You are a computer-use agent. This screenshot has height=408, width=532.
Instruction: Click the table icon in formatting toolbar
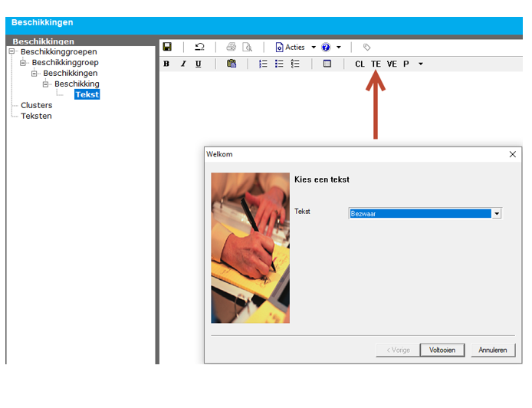point(327,64)
